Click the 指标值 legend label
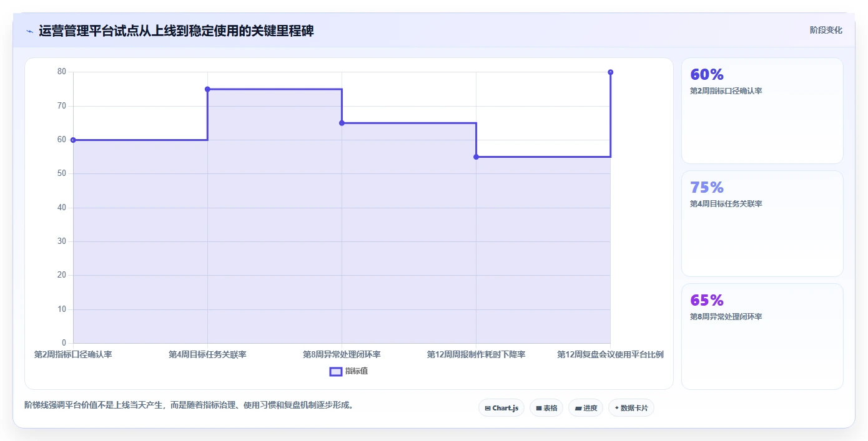Viewport: 868px width, 441px height. (x=357, y=371)
